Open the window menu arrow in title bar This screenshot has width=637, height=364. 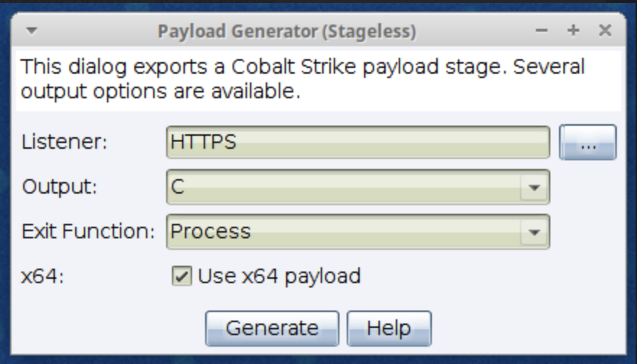tap(32, 32)
